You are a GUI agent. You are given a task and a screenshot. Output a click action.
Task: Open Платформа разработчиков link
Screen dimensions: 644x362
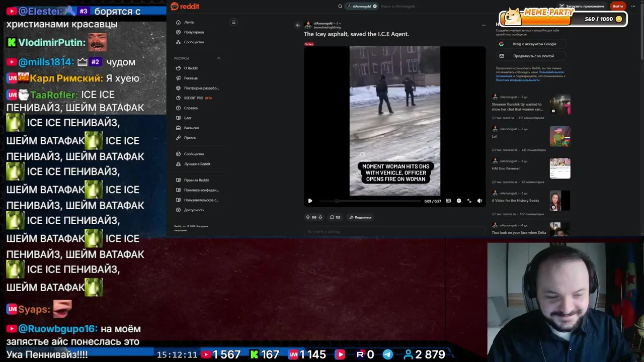tap(201, 88)
